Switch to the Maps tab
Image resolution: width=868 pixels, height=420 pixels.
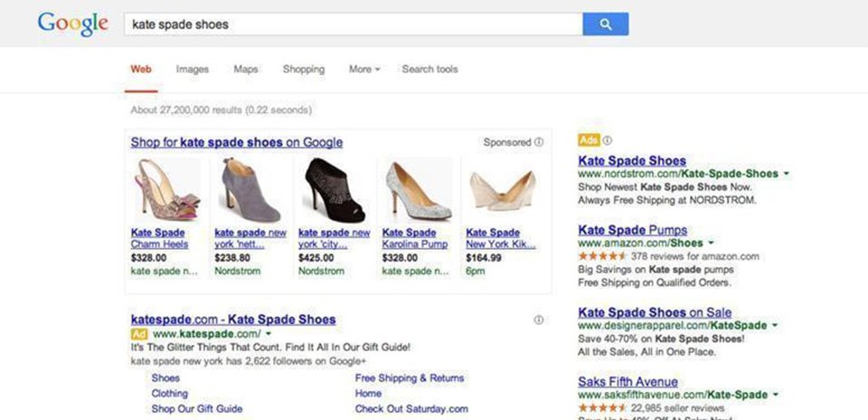tap(246, 70)
